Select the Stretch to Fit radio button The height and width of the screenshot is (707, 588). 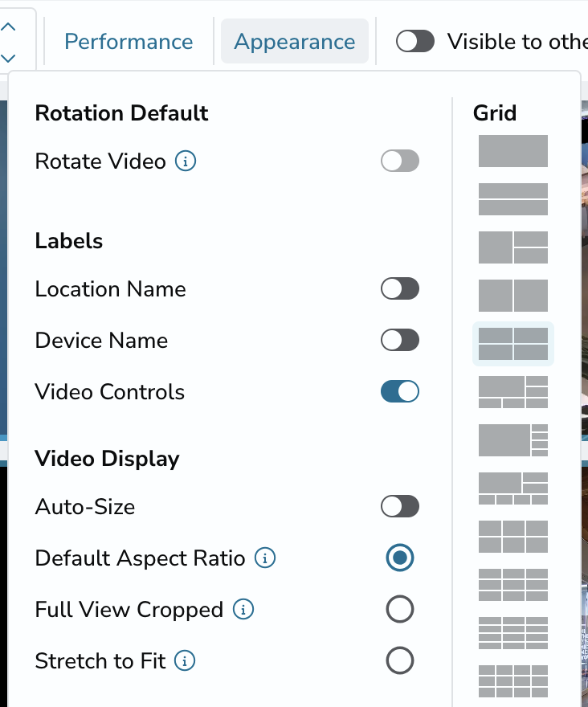click(x=400, y=660)
